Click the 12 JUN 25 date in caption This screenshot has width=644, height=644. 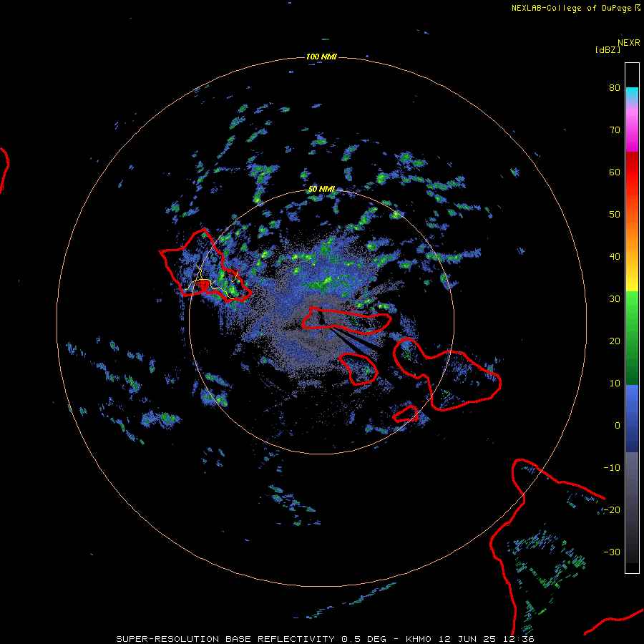pyautogui.click(x=467, y=639)
